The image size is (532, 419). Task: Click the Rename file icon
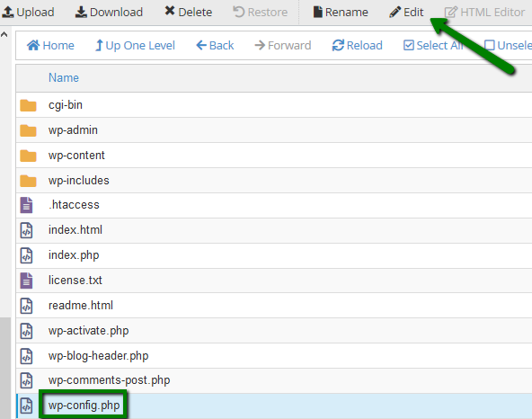point(317,12)
